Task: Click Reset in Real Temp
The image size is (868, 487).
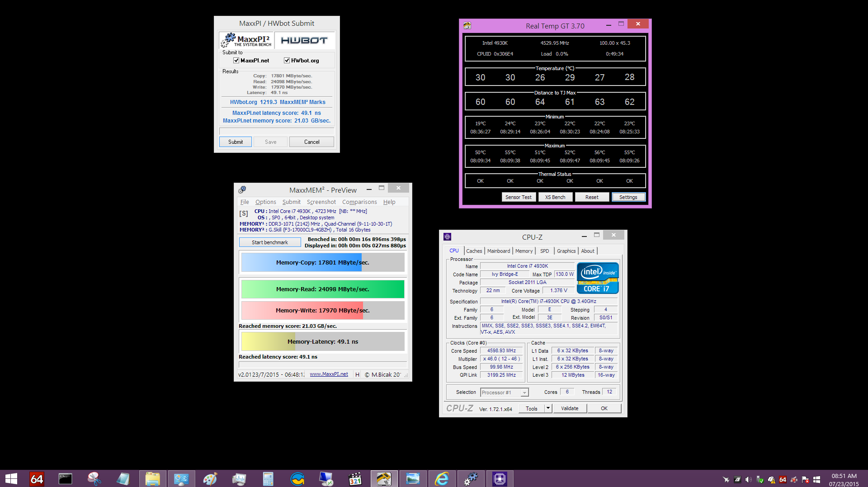Action: [x=592, y=197]
